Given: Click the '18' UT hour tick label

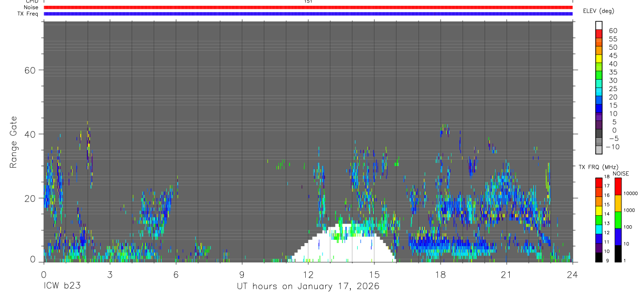Looking at the screenshot, I should [x=441, y=274].
